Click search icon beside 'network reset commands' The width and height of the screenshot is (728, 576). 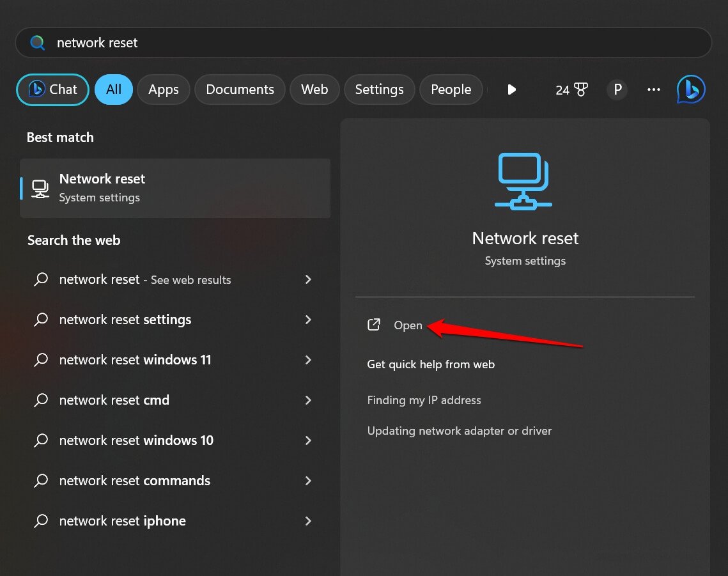pos(41,480)
